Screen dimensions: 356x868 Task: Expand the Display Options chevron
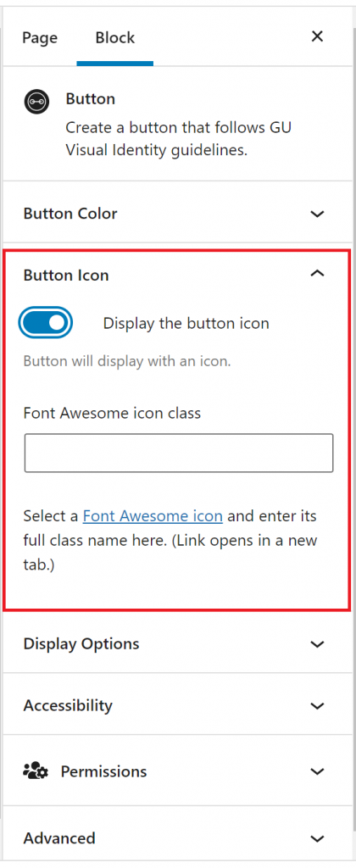click(317, 644)
